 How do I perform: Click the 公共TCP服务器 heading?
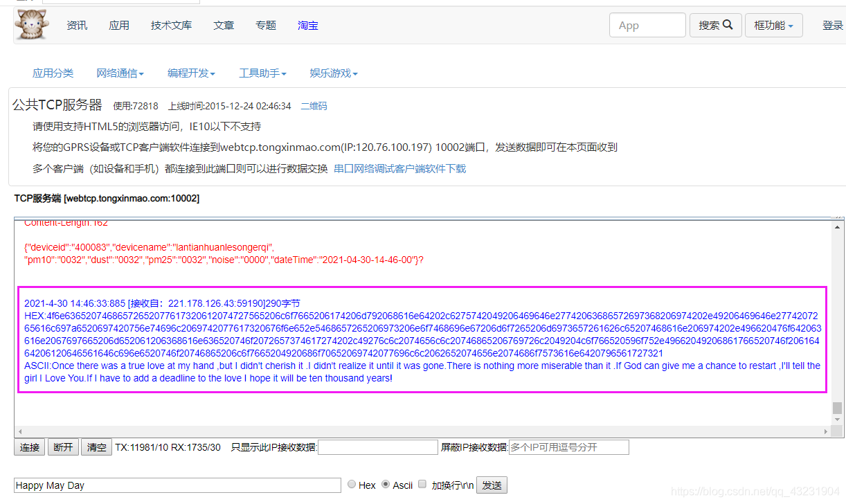click(x=57, y=105)
